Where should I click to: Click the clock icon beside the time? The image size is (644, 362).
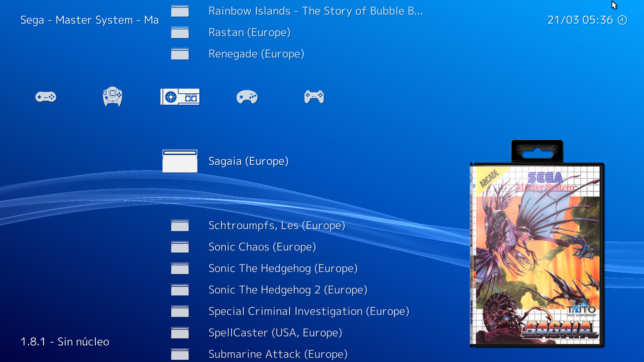(622, 19)
